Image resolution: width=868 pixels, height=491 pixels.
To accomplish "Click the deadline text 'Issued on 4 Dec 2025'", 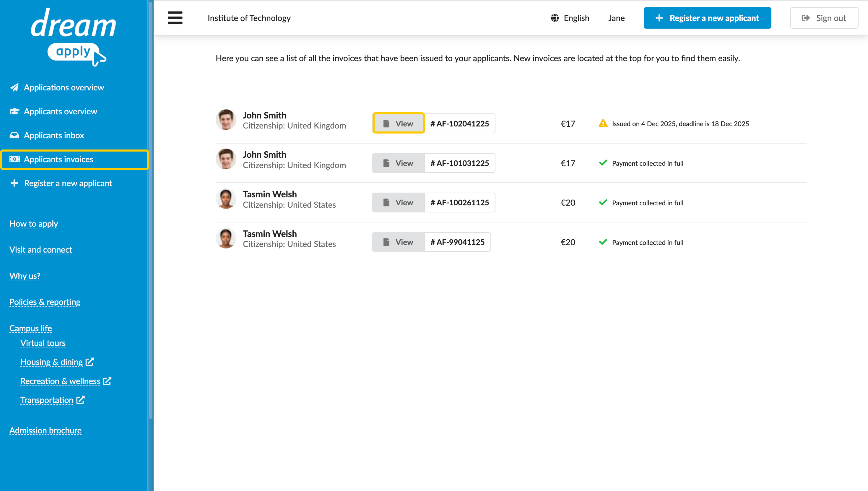I will coord(644,123).
